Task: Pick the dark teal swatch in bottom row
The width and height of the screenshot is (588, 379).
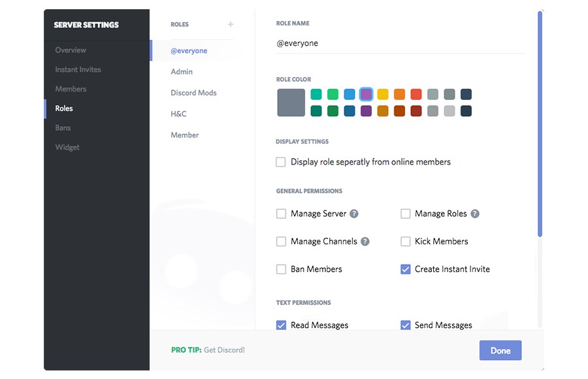Action: coord(316,111)
